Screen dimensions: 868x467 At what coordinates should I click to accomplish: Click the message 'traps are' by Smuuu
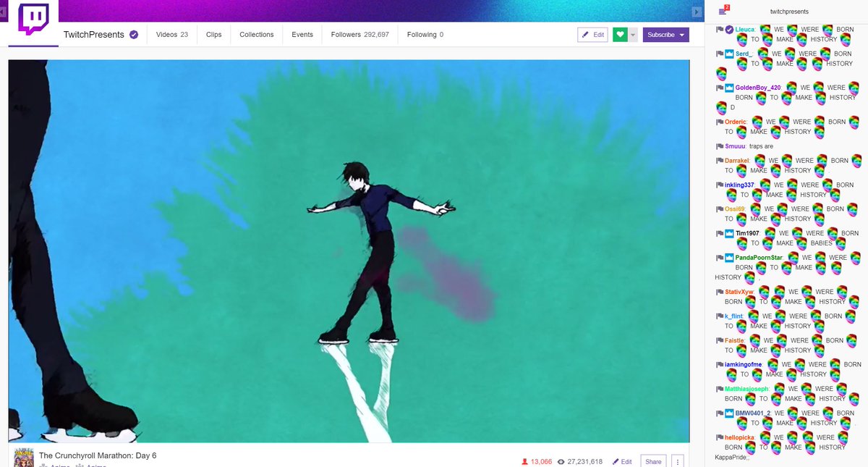[761, 146]
